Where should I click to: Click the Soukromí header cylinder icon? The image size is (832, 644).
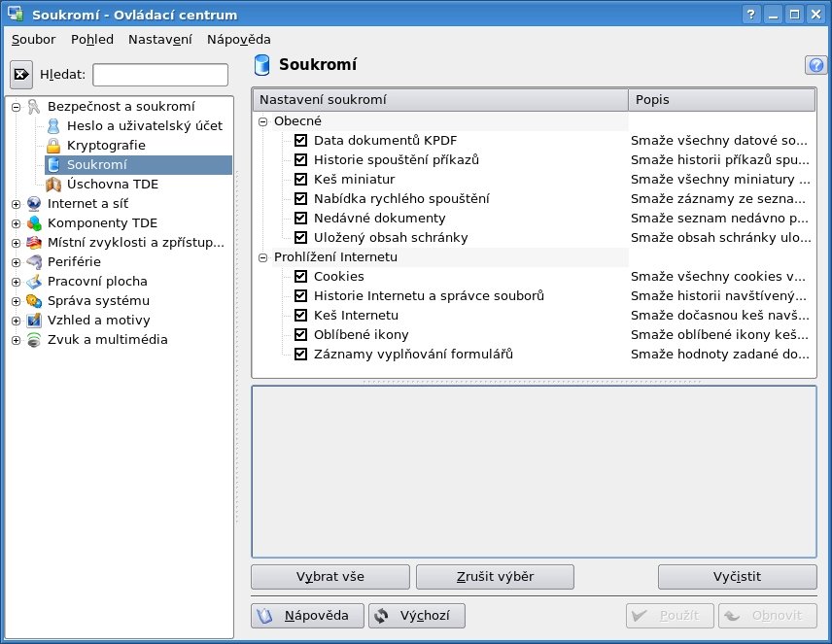pos(261,65)
